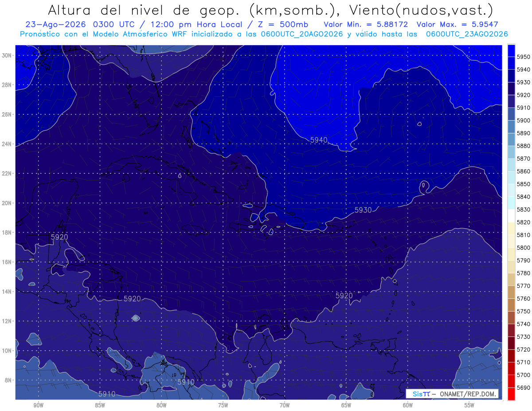
Task: Click the 90W longitude axis label
Action: [39, 406]
